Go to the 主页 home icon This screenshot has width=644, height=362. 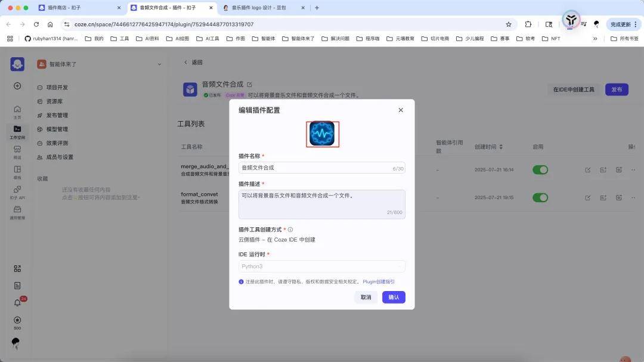coord(17,110)
